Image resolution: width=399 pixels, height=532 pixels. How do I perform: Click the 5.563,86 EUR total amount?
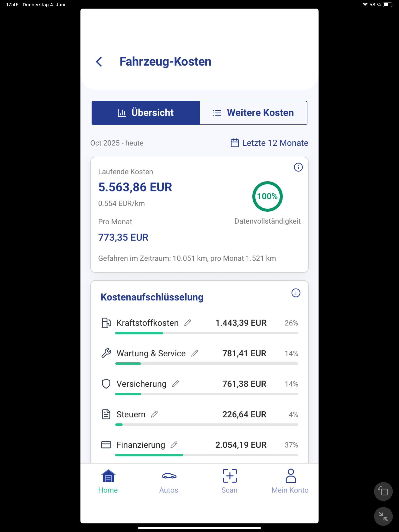coord(135,187)
